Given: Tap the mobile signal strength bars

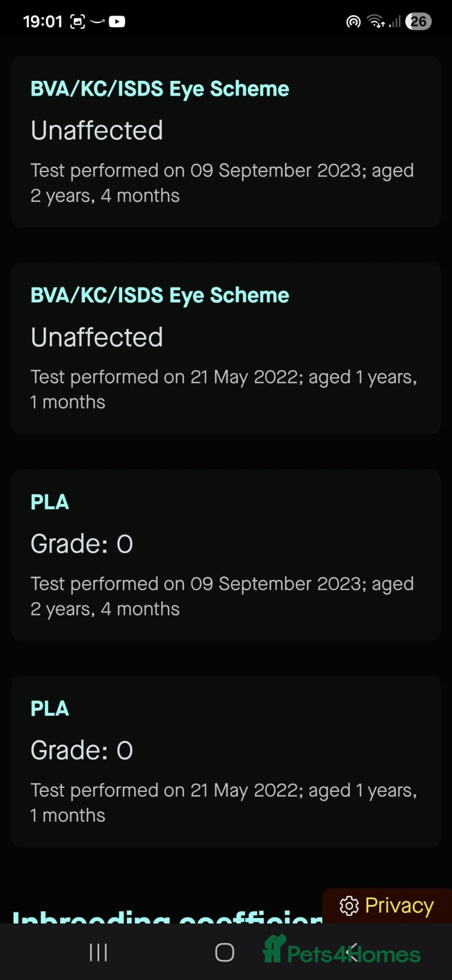Looking at the screenshot, I should click(x=395, y=21).
